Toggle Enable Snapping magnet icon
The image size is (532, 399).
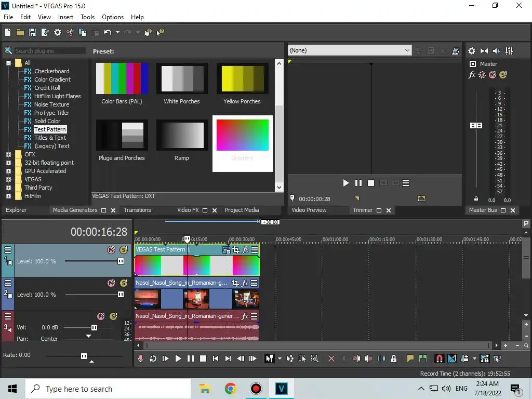tap(440, 358)
